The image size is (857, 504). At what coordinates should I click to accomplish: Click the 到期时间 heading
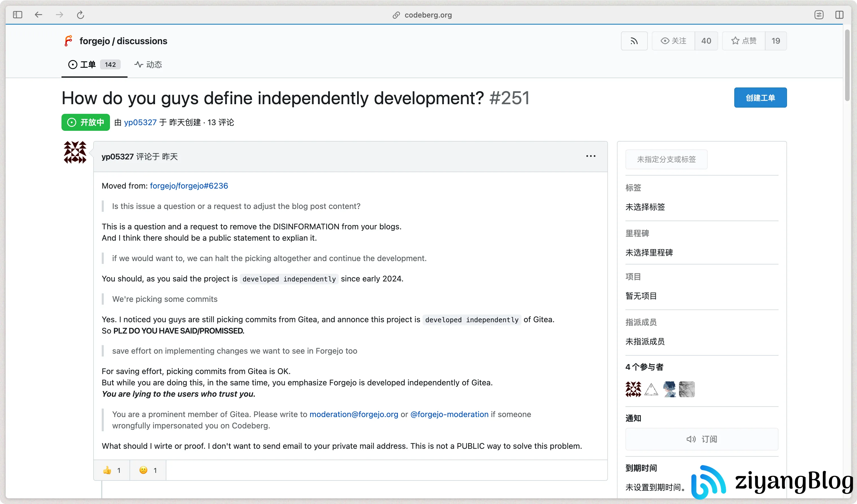pyautogui.click(x=641, y=468)
